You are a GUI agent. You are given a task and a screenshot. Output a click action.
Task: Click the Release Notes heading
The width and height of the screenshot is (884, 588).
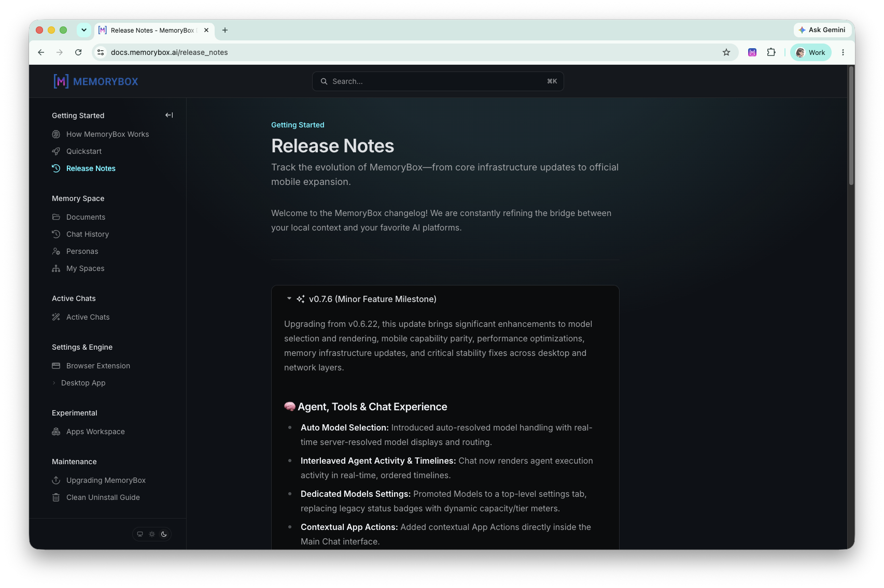click(332, 146)
